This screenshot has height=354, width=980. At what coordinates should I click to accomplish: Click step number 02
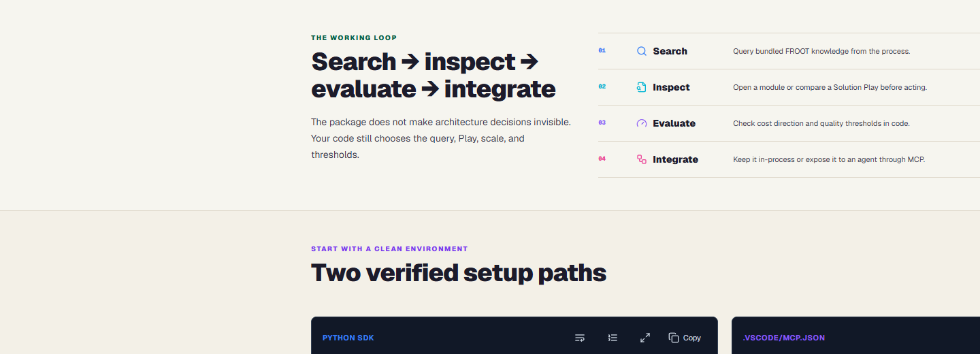tap(602, 86)
